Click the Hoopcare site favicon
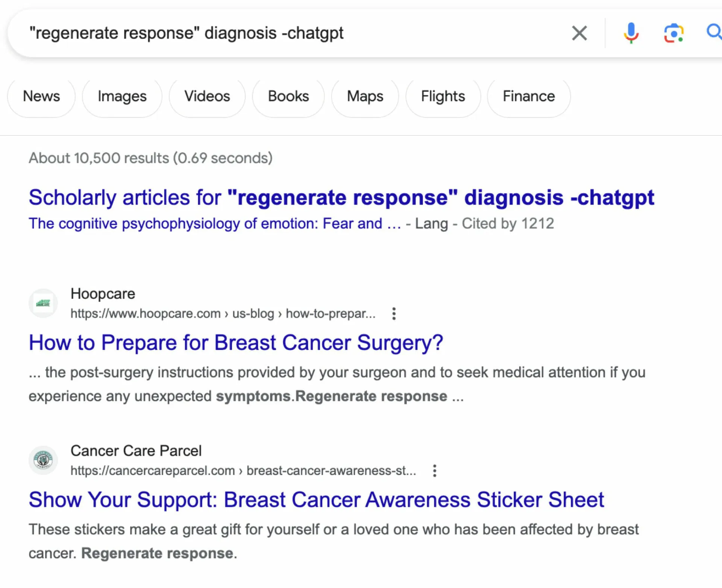The width and height of the screenshot is (722, 588). [x=43, y=303]
